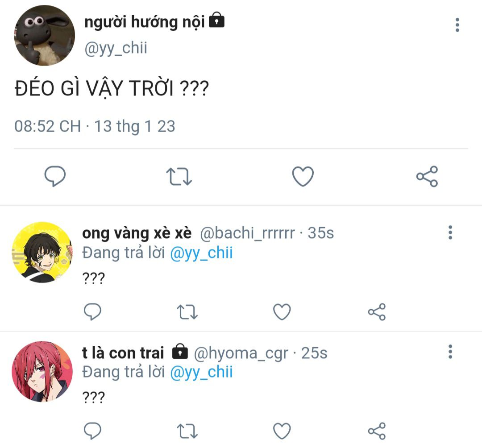
Task: Like the main tweet ĐÉO GÌ VẬY TRỜI
Action: (x=303, y=176)
